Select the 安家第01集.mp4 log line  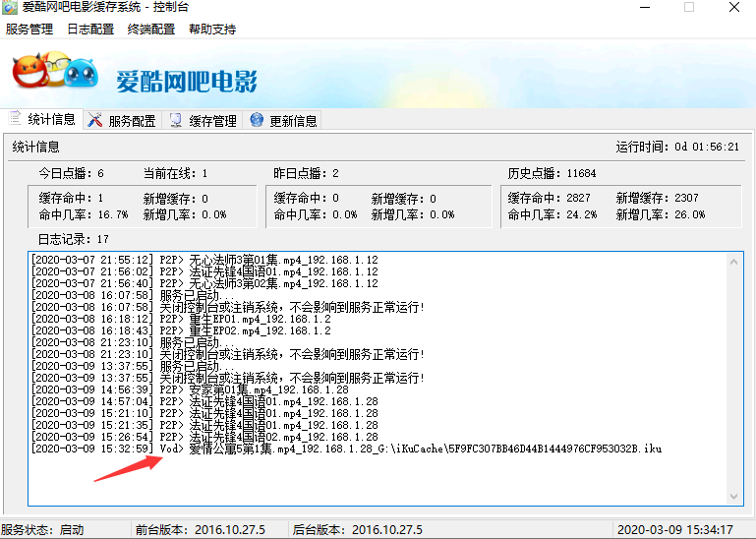click(190, 389)
